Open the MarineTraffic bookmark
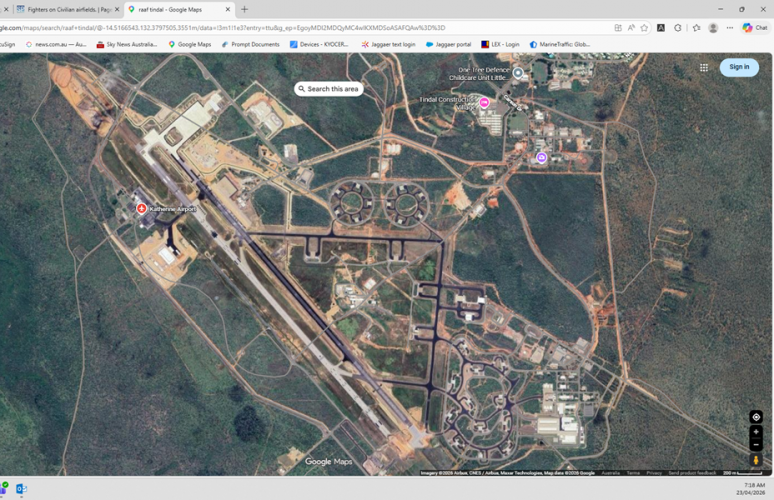774x500 pixels. (x=560, y=44)
